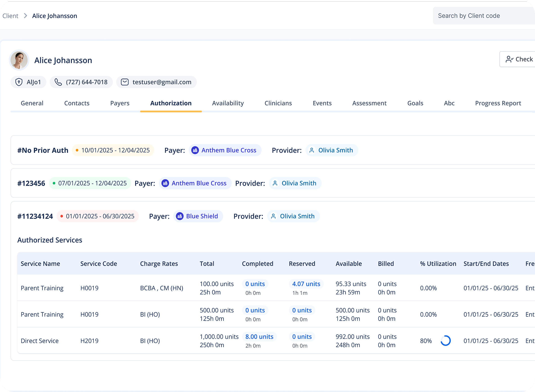Click the 4.07 units reserved value
The image size is (535, 392).
[306, 284]
